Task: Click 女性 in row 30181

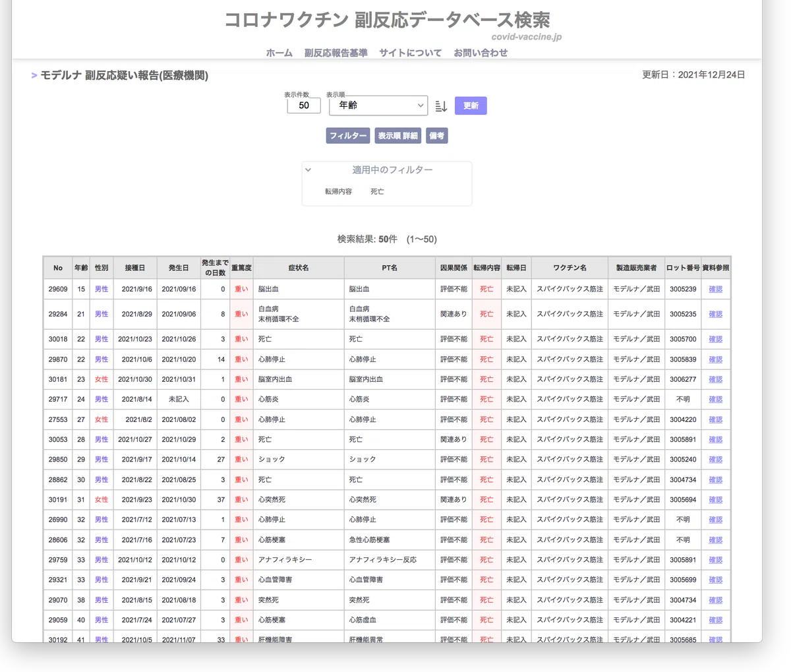Action: [x=102, y=379]
